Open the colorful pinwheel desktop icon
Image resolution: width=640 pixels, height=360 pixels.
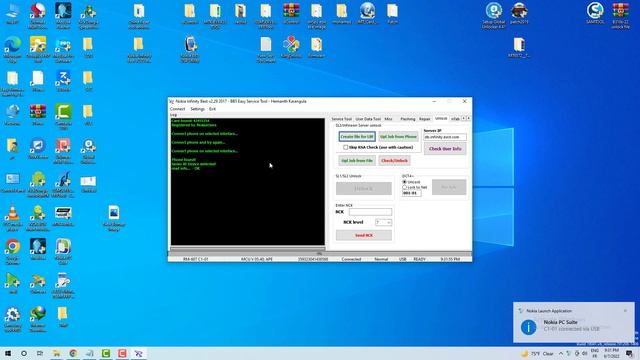[x=291, y=47]
